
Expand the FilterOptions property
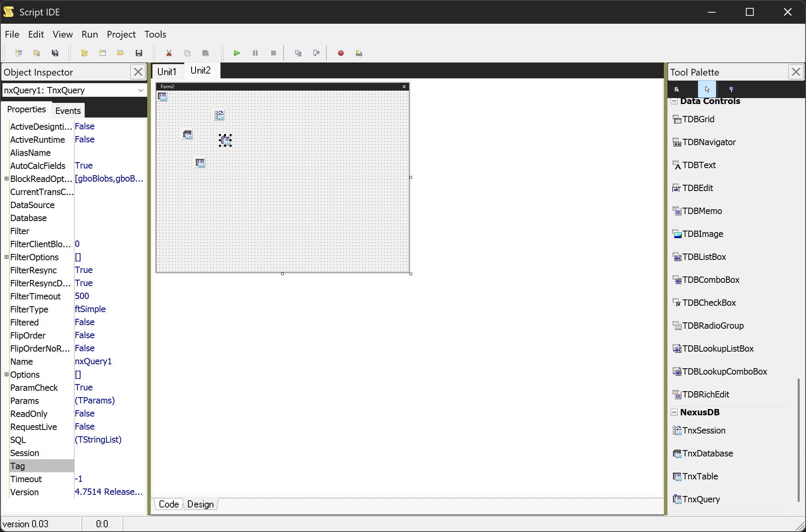pos(6,257)
